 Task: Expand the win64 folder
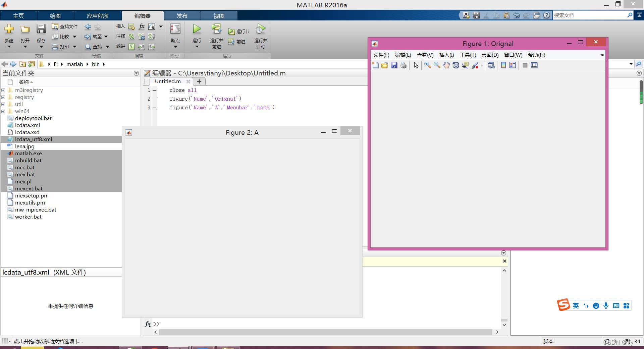point(3,111)
